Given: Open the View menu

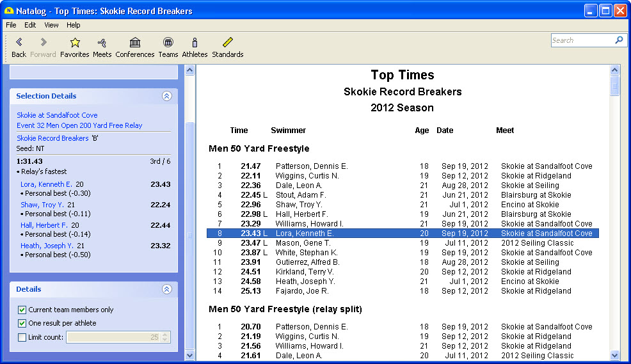Looking at the screenshot, I should point(51,25).
